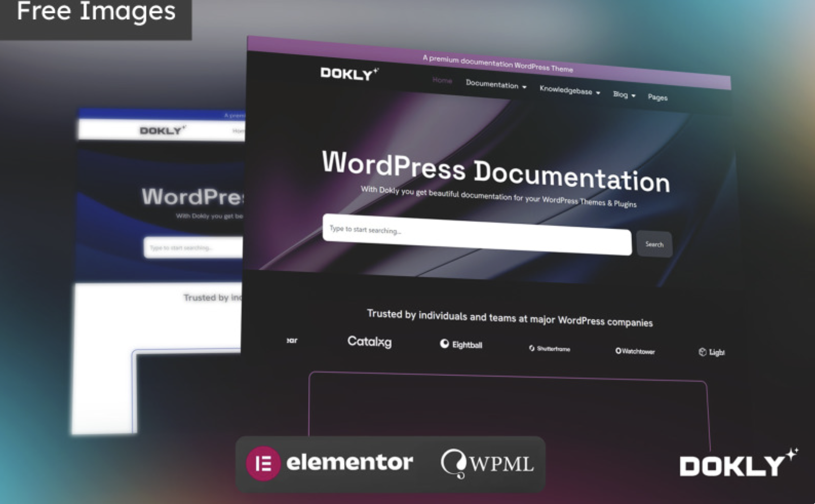Click the DOKLY logo in dark mockup header
This screenshot has width=815, height=504.
coord(349,74)
